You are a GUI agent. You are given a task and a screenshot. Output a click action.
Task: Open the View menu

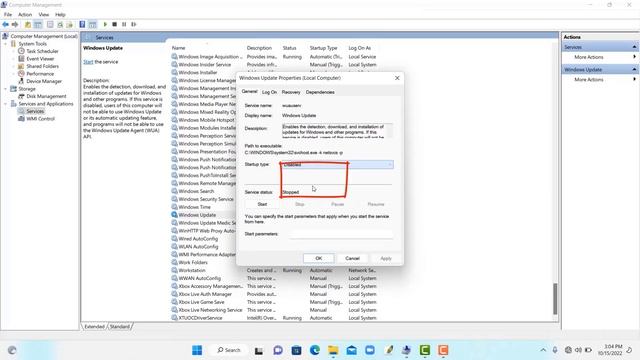(44, 15)
